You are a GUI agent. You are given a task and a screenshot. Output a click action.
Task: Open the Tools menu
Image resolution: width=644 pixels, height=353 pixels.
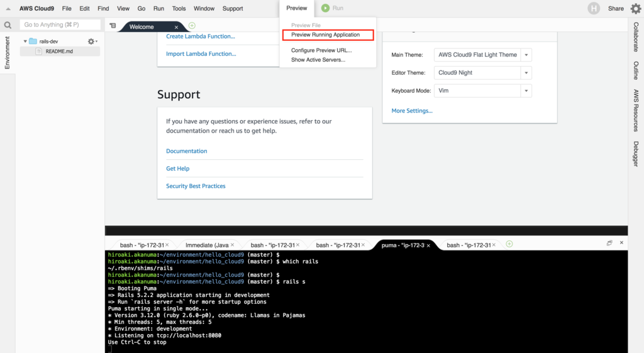pyautogui.click(x=179, y=9)
